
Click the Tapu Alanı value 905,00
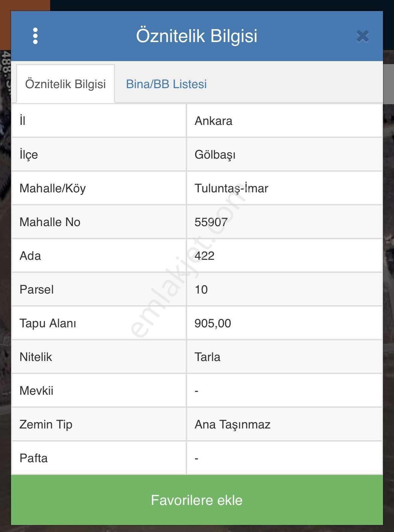(213, 323)
